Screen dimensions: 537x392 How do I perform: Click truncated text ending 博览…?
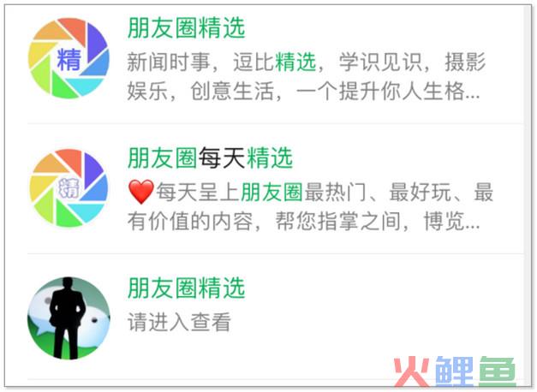pos(451,221)
